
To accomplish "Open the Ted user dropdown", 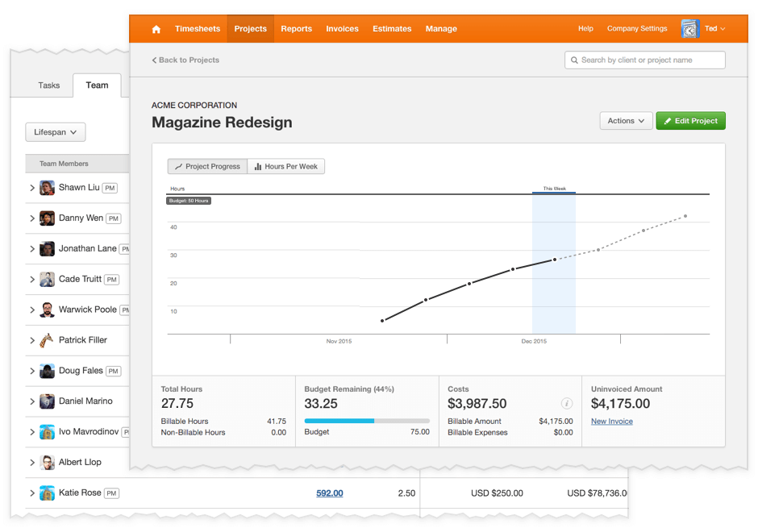I will click(x=715, y=28).
